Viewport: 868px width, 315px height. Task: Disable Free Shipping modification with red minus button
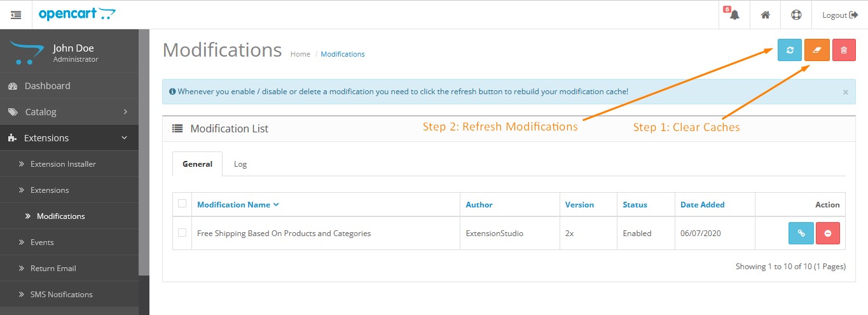[x=828, y=234]
